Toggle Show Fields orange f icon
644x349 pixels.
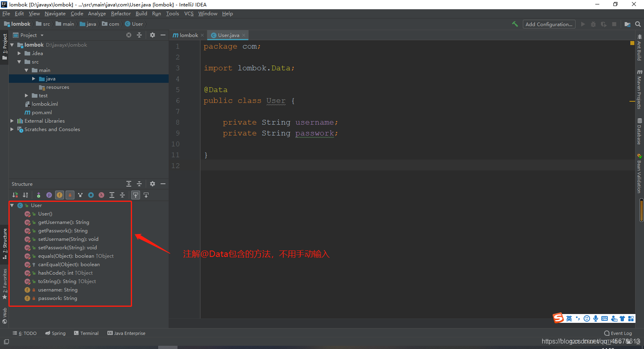[x=60, y=195]
